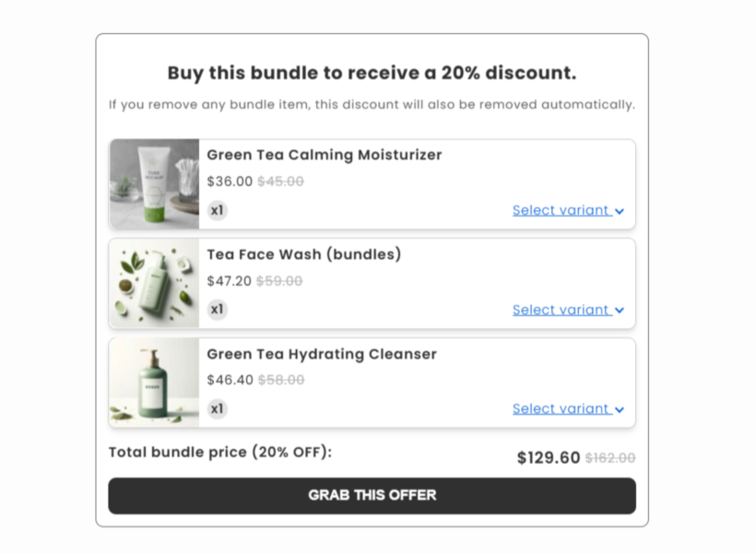Select the Green Tea Calming Moisturizer product title

click(x=324, y=155)
